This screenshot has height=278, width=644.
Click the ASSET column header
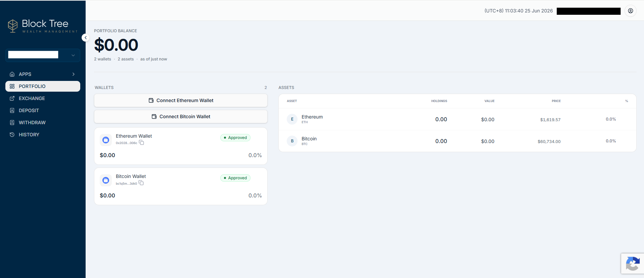click(292, 101)
